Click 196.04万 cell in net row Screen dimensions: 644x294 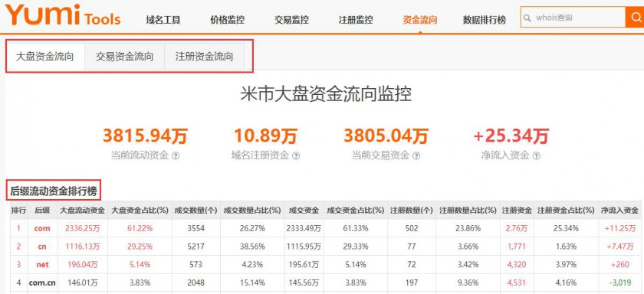82,264
